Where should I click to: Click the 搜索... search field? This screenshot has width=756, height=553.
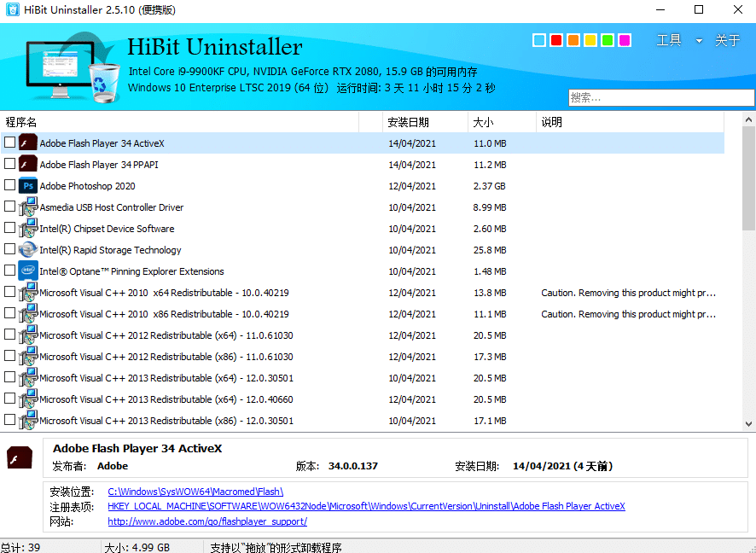coord(661,98)
